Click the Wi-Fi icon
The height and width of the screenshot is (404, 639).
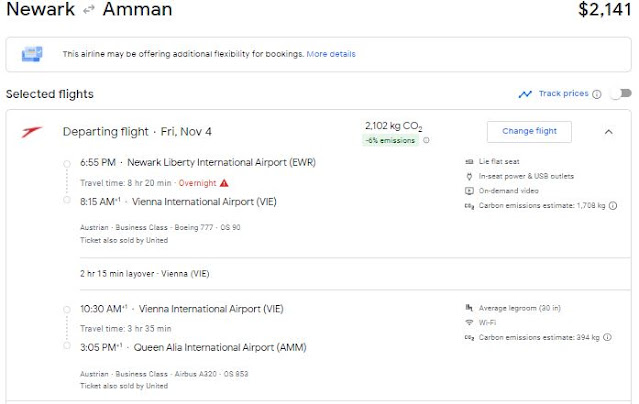click(469, 323)
